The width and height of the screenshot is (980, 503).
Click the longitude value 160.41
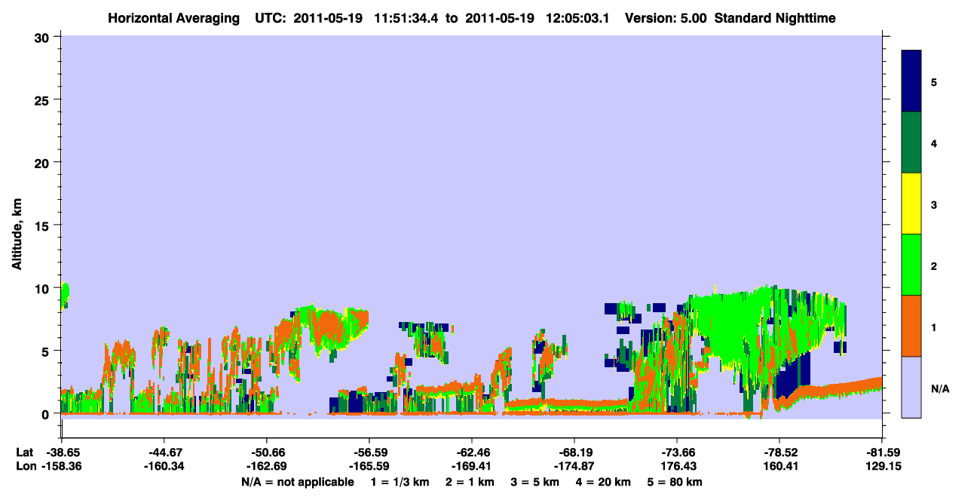coord(779,466)
